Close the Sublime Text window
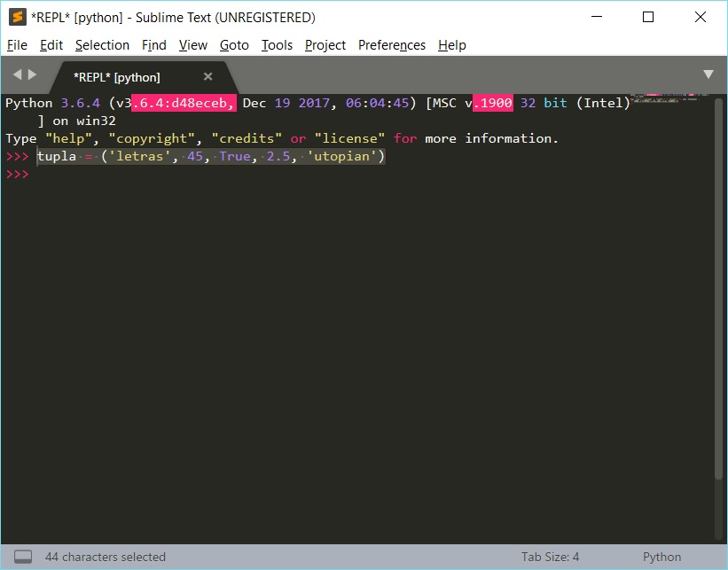The width and height of the screenshot is (728, 570). 701,17
